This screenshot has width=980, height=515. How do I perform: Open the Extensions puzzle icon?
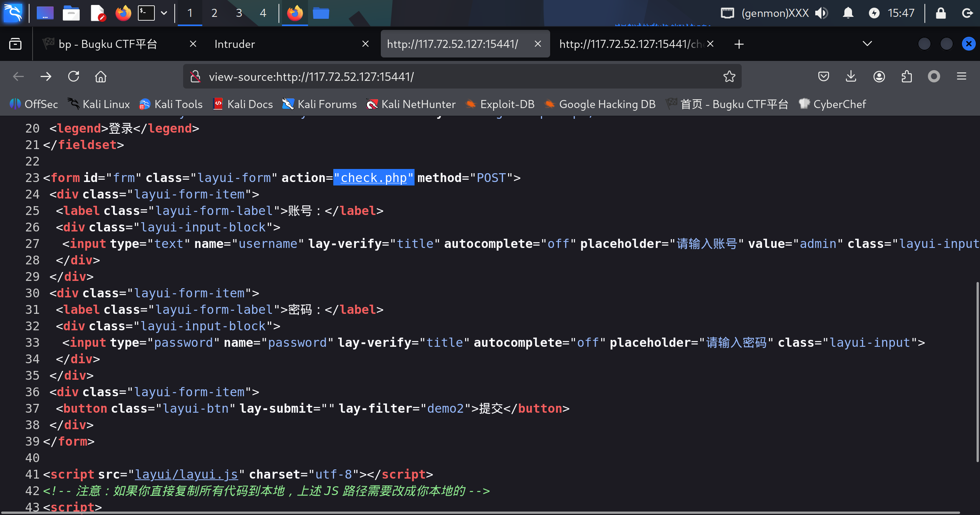pyautogui.click(x=906, y=77)
